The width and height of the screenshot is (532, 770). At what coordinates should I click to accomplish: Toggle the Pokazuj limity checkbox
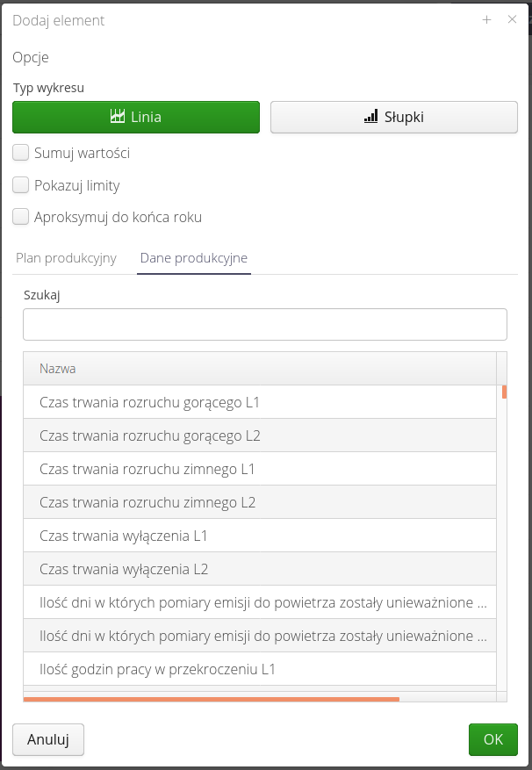(21, 185)
